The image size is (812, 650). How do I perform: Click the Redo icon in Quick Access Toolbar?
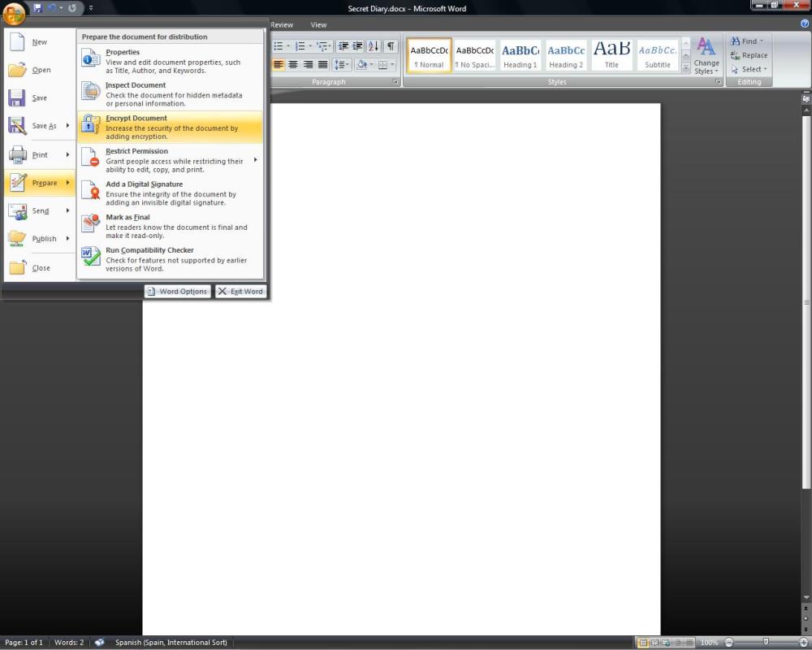click(x=72, y=8)
